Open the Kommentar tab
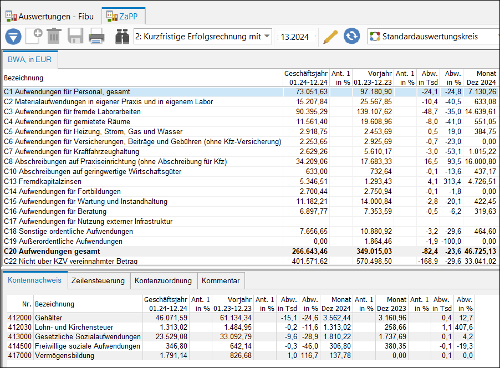This screenshot has height=368, width=500. click(x=221, y=281)
